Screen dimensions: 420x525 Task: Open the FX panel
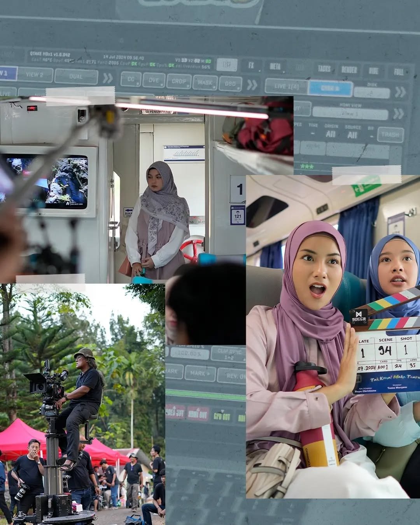(x=251, y=65)
